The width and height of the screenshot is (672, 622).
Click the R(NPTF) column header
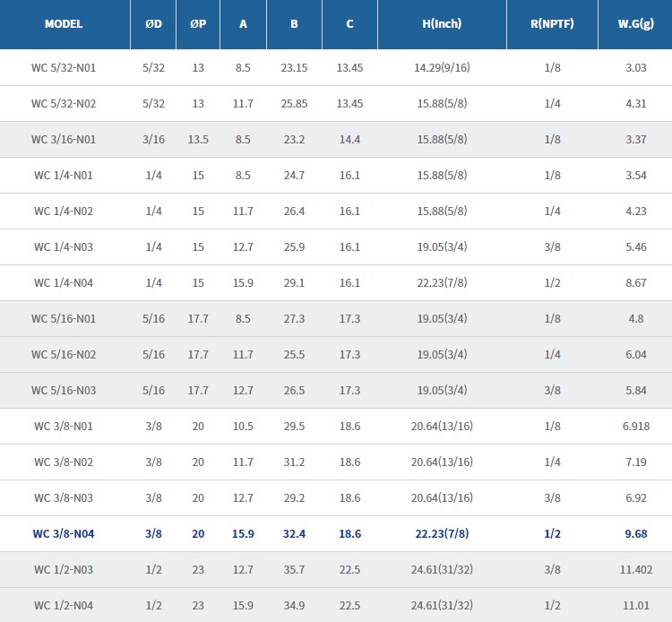pos(552,24)
